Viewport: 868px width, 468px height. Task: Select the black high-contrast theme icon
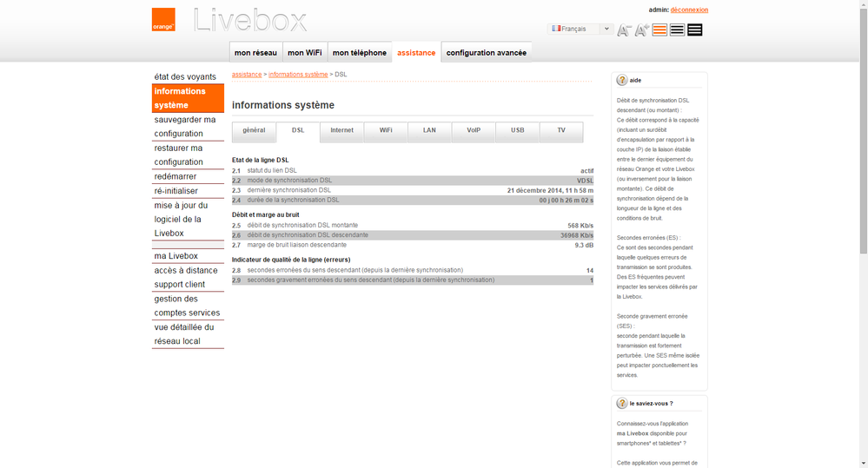[695, 30]
